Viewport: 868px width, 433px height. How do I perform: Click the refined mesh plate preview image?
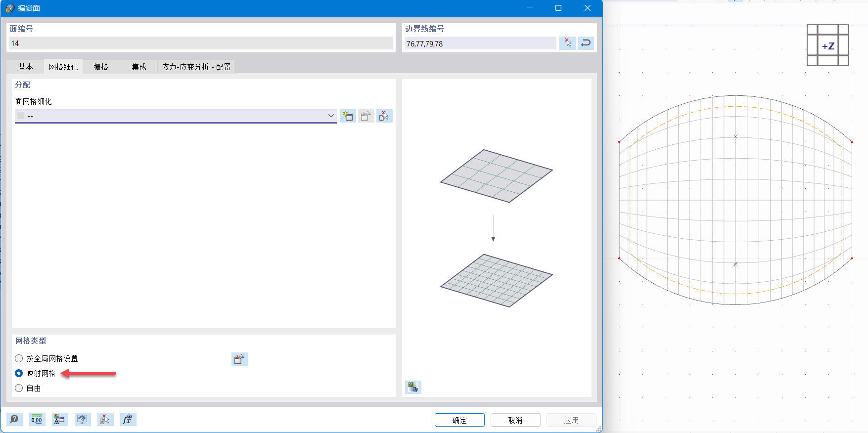click(x=496, y=281)
